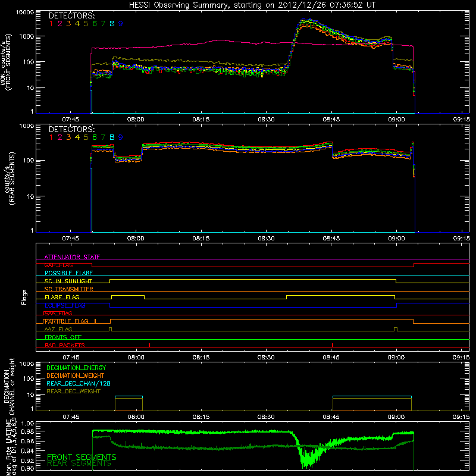The image size is (476, 476).
Task: Click the POSSIBLE_FLARE flag label
Action: click(68, 273)
